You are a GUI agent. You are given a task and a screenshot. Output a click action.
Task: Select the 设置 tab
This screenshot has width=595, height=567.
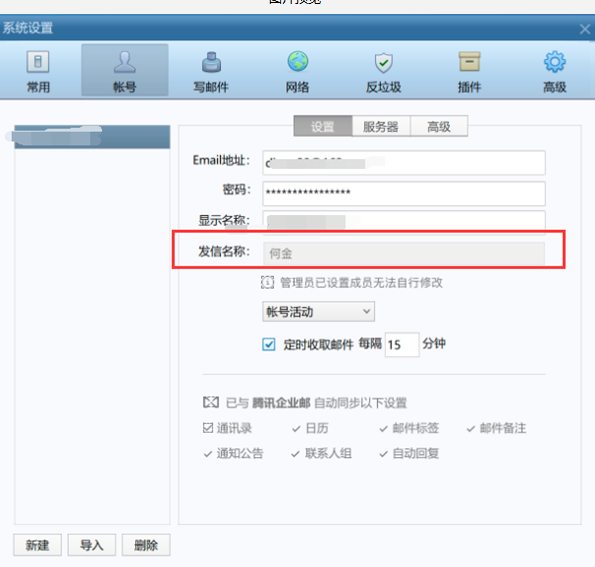(x=323, y=126)
